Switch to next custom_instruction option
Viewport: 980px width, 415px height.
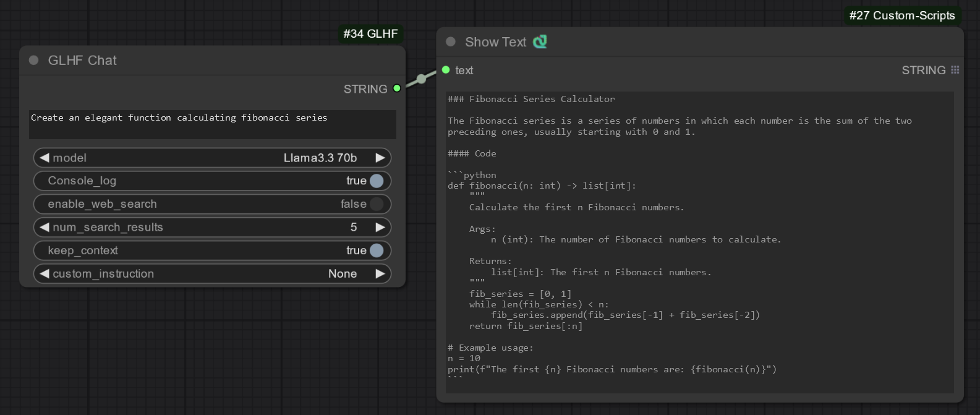(380, 273)
